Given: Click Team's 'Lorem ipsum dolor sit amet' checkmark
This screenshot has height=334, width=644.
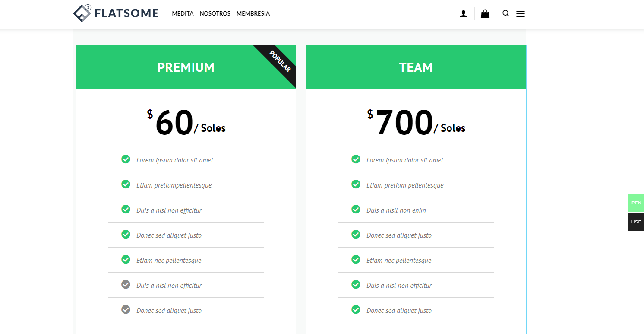Looking at the screenshot, I should point(356,159).
